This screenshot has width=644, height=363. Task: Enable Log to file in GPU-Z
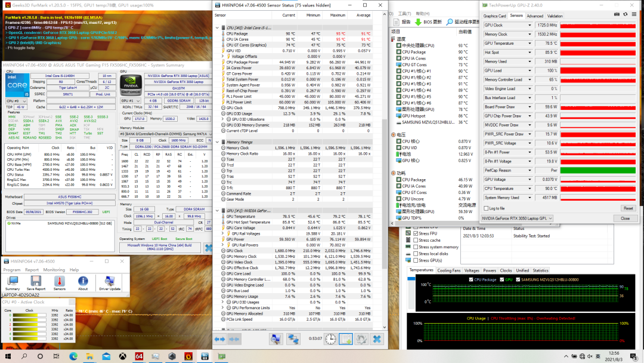pos(487,208)
